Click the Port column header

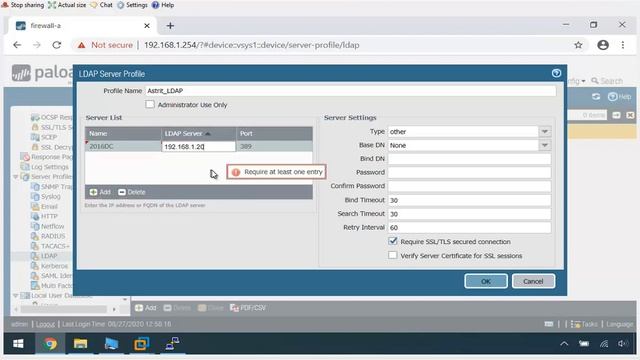[x=274, y=133]
